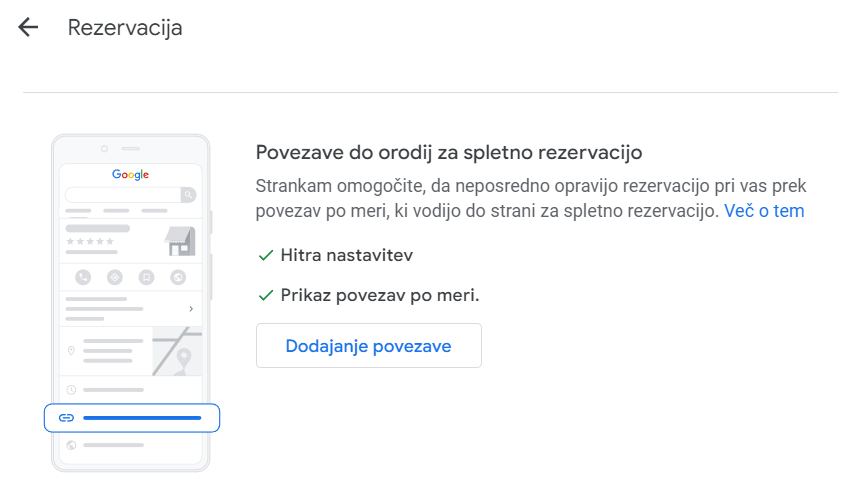
Task: Click the checkmark beside Hitra nastavitev
Action: coord(265,255)
